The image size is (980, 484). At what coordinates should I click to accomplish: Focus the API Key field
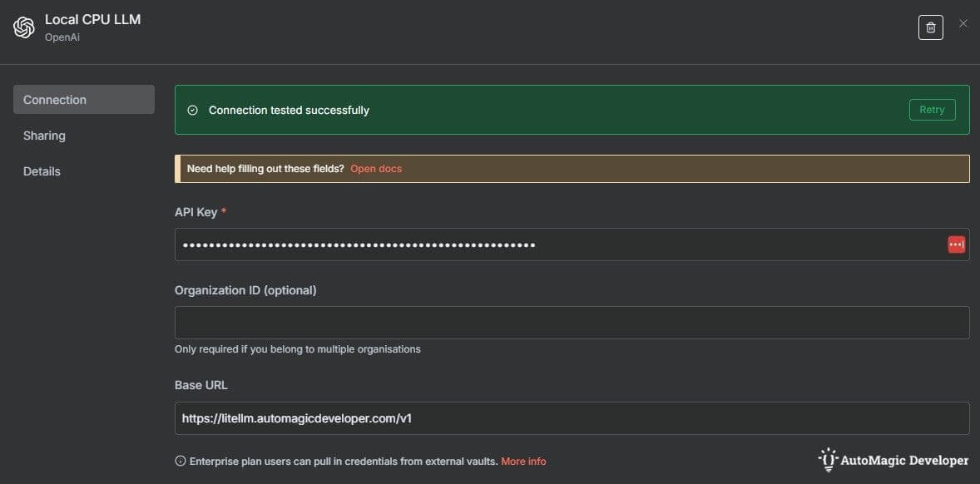coord(557,244)
